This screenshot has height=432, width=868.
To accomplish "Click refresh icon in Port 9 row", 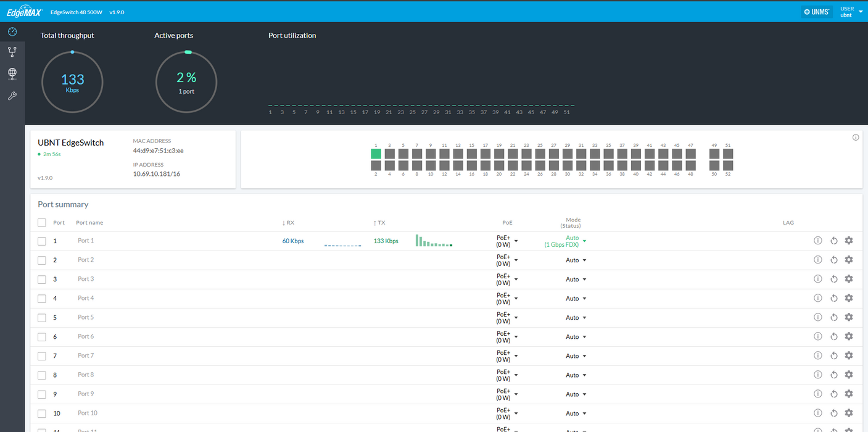I will (833, 394).
